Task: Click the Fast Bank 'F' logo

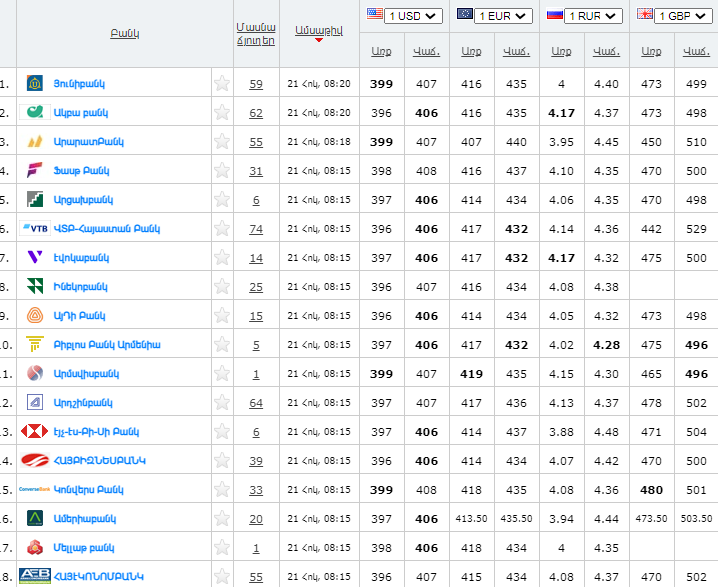Action: [x=35, y=170]
